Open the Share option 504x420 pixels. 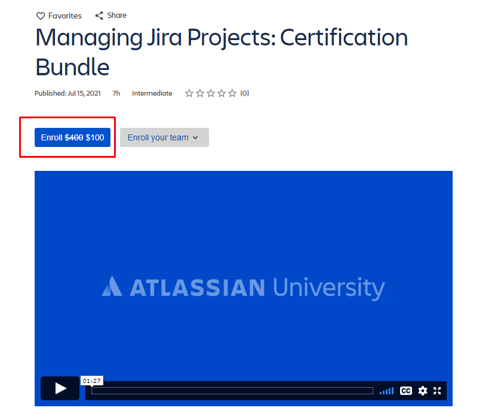[x=111, y=16]
